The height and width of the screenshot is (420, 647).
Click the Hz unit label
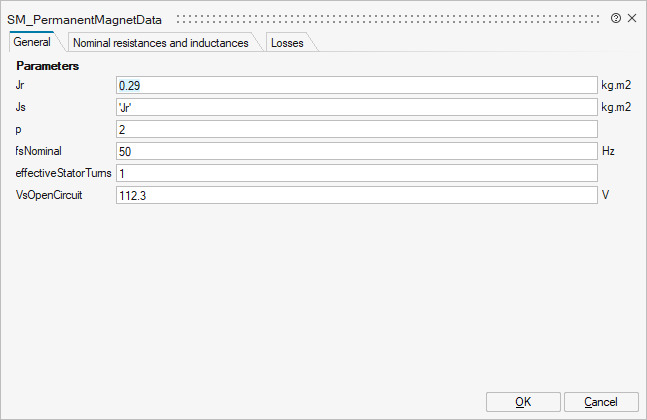tap(608, 152)
